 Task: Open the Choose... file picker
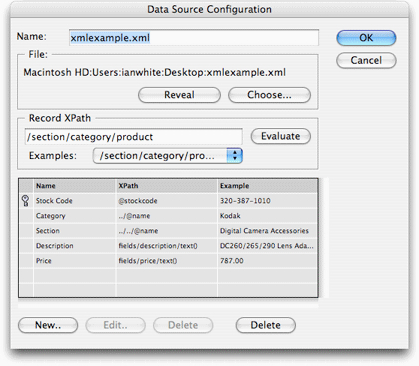pyautogui.click(x=269, y=95)
